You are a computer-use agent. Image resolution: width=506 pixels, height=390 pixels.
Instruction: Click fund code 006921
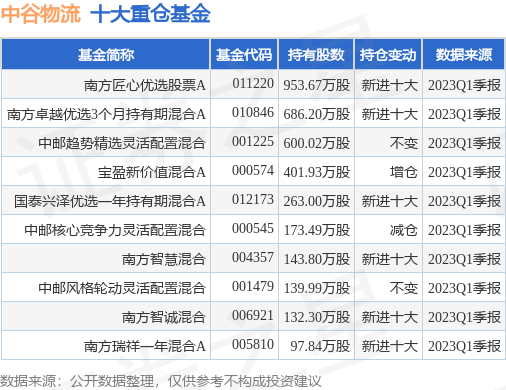(x=253, y=315)
